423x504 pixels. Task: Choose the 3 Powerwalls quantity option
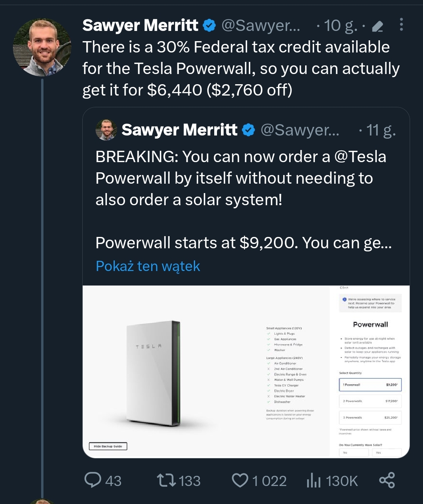[370, 417]
